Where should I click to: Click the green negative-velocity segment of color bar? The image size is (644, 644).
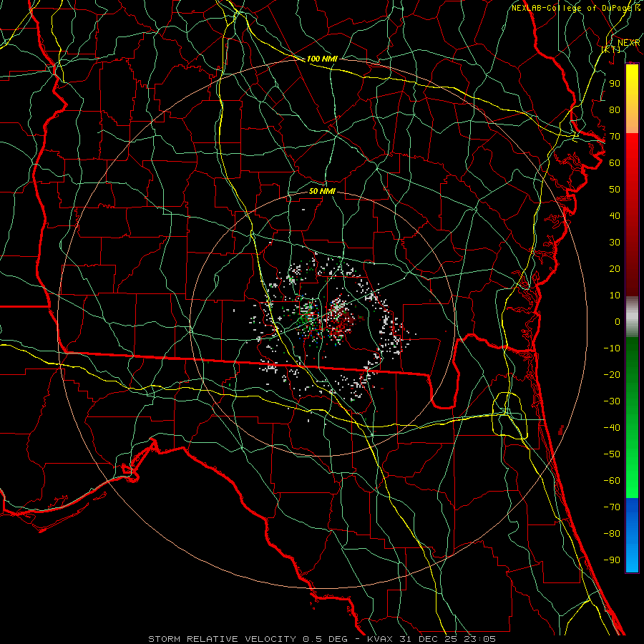(632, 418)
